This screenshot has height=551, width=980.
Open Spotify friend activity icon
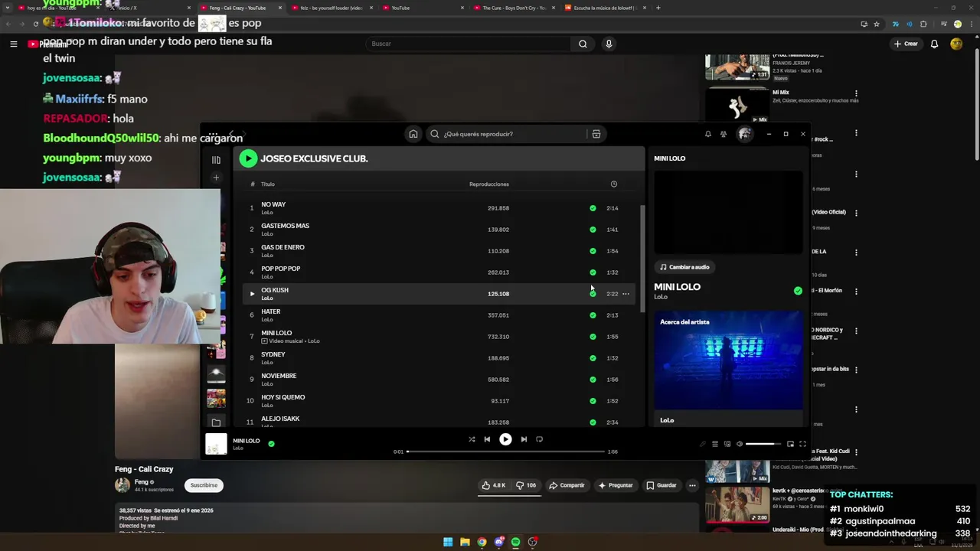pos(724,134)
